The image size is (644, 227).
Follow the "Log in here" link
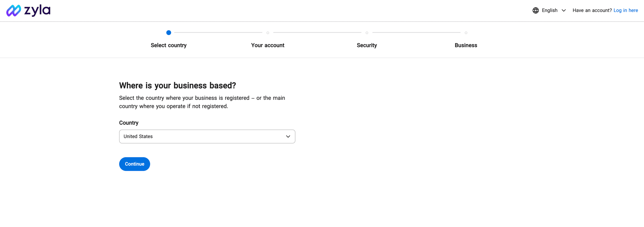coord(625,10)
